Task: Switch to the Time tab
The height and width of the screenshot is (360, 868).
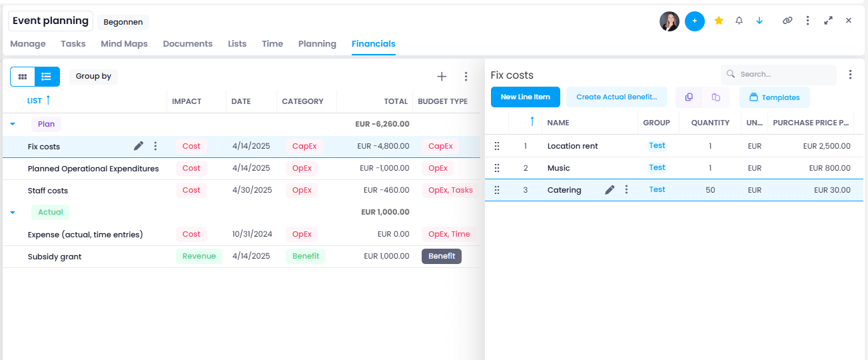Action: (272, 43)
